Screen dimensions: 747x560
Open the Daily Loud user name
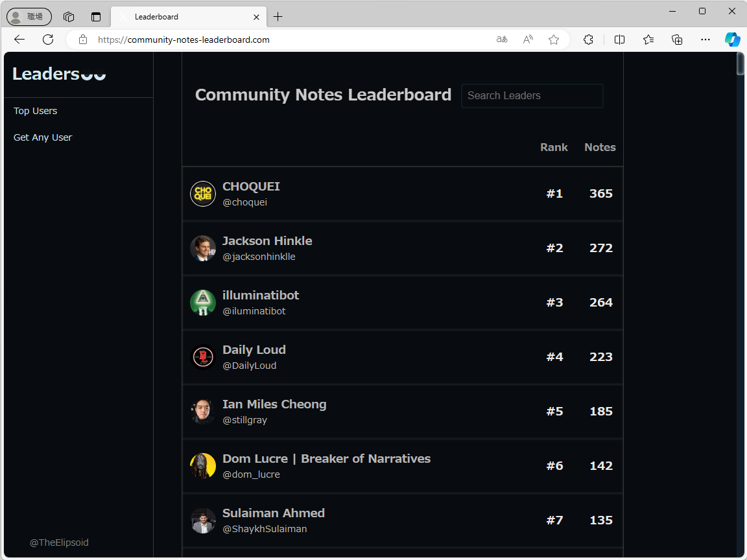(254, 350)
